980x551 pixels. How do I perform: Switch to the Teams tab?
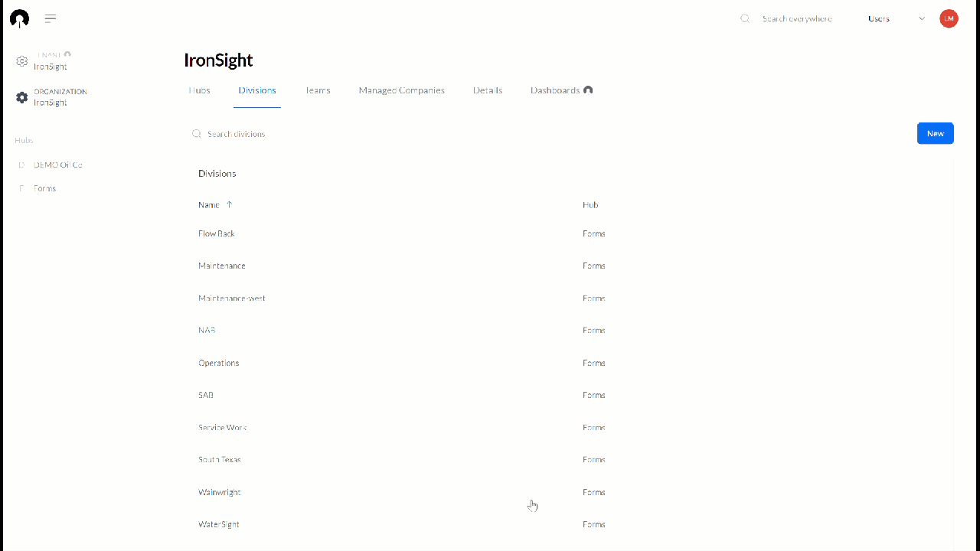point(318,90)
